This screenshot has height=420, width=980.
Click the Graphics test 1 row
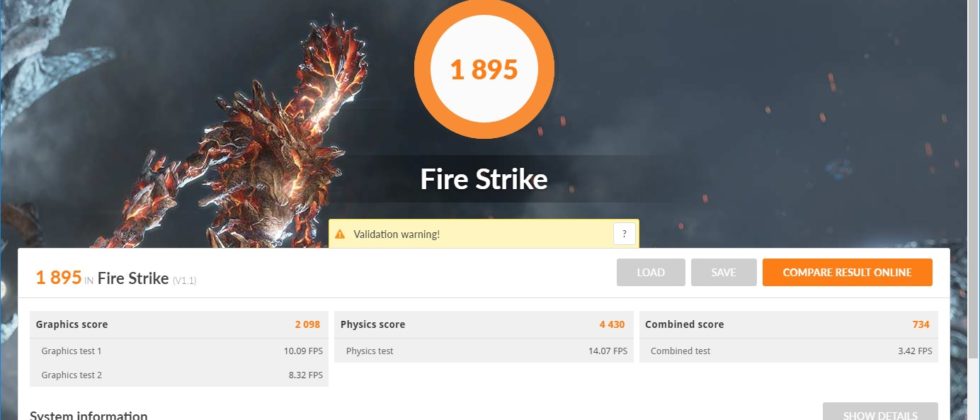tap(179, 351)
